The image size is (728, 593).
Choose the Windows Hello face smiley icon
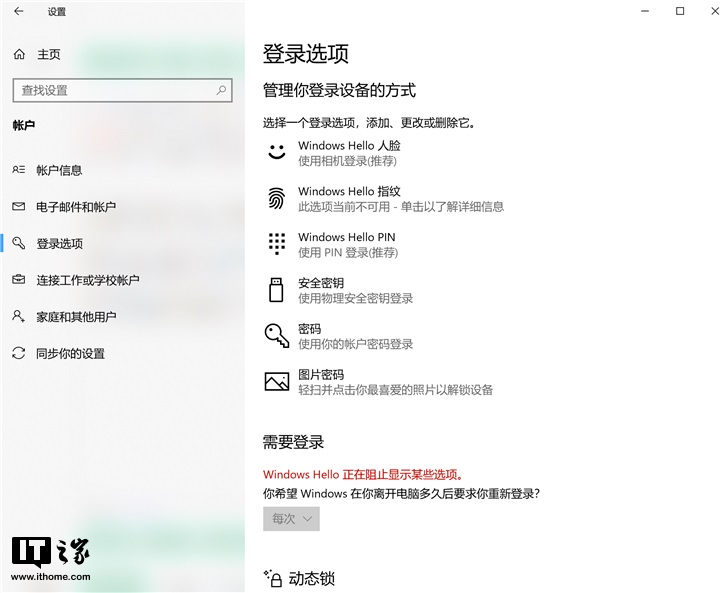pyautogui.click(x=277, y=152)
